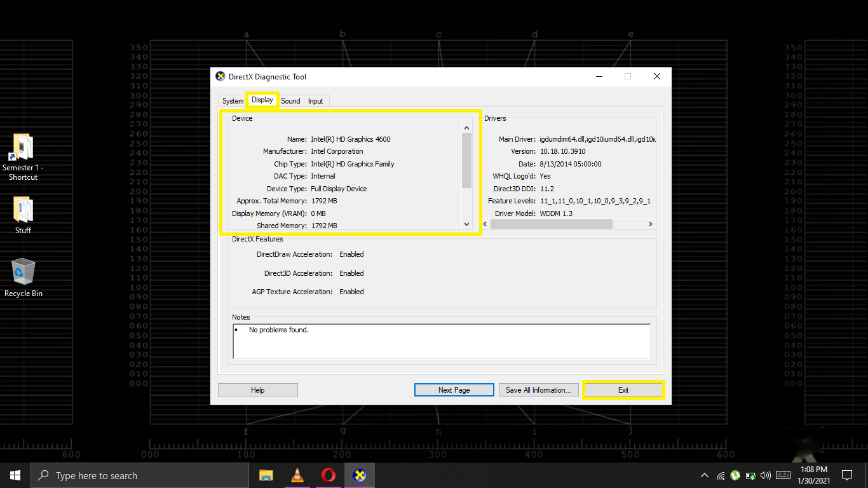Screen dimensions: 868x488
Task: Open the notification center icon
Action: (847, 475)
